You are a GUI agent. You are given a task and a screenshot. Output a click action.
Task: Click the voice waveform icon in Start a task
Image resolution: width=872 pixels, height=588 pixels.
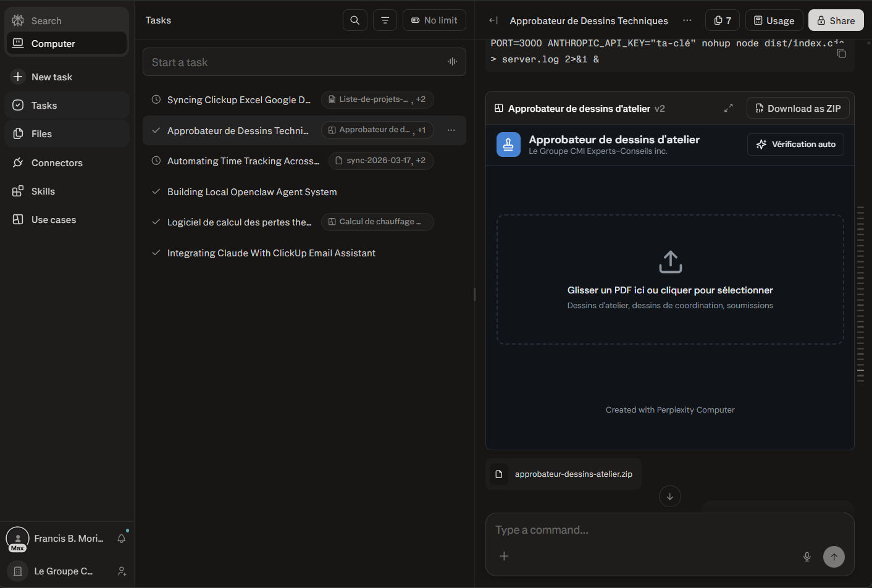click(x=452, y=62)
